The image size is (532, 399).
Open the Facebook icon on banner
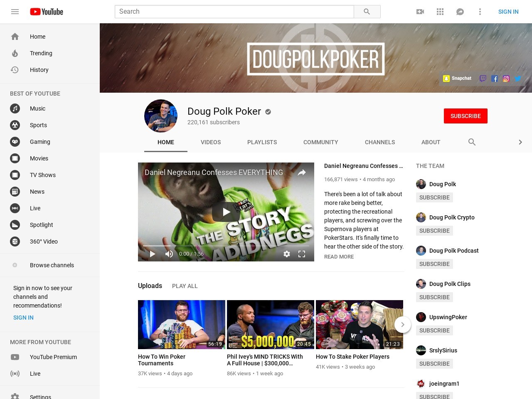[495, 78]
